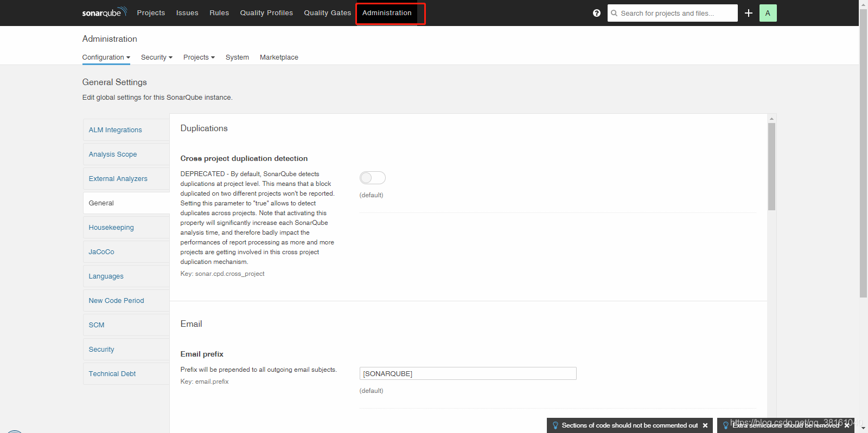Go to Issues in top navigation
868x433 pixels.
point(187,13)
